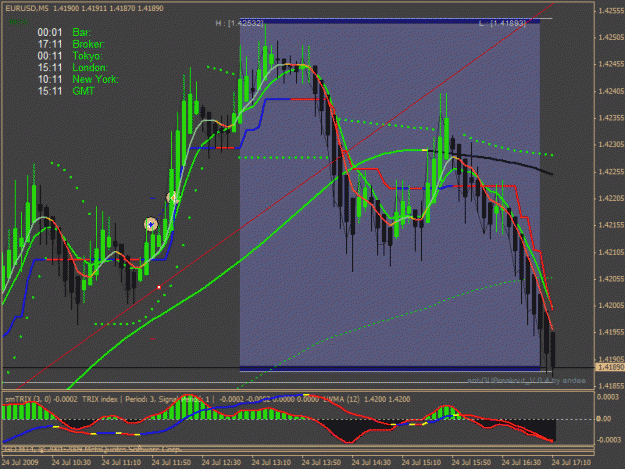Select the 'New York:' clock label
The width and height of the screenshot is (625, 469).
[95, 79]
